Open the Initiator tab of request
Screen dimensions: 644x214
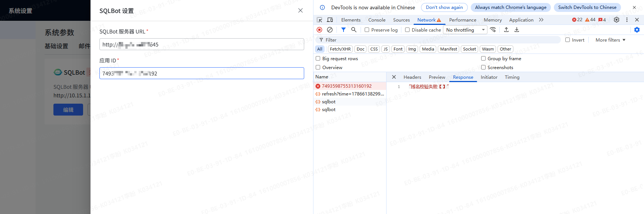tap(489, 77)
